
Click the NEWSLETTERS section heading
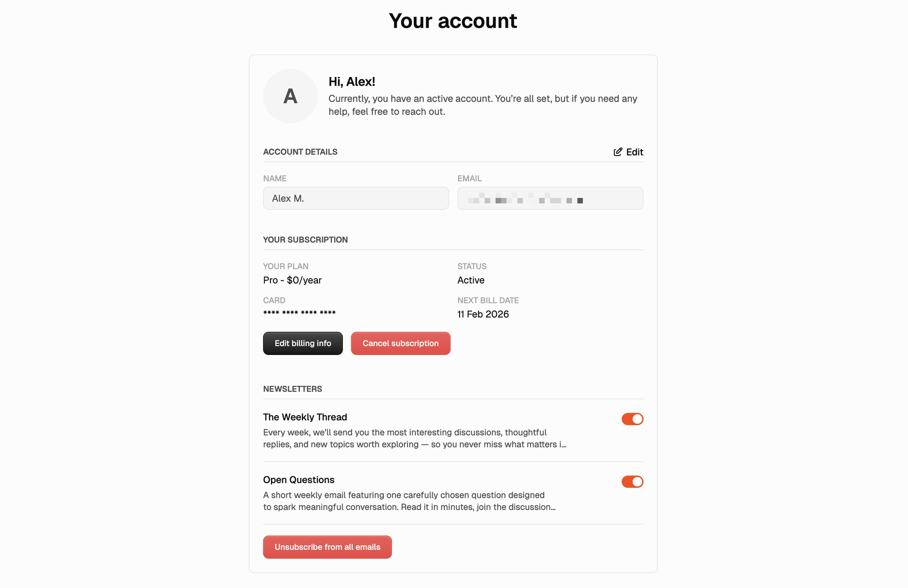click(x=292, y=389)
